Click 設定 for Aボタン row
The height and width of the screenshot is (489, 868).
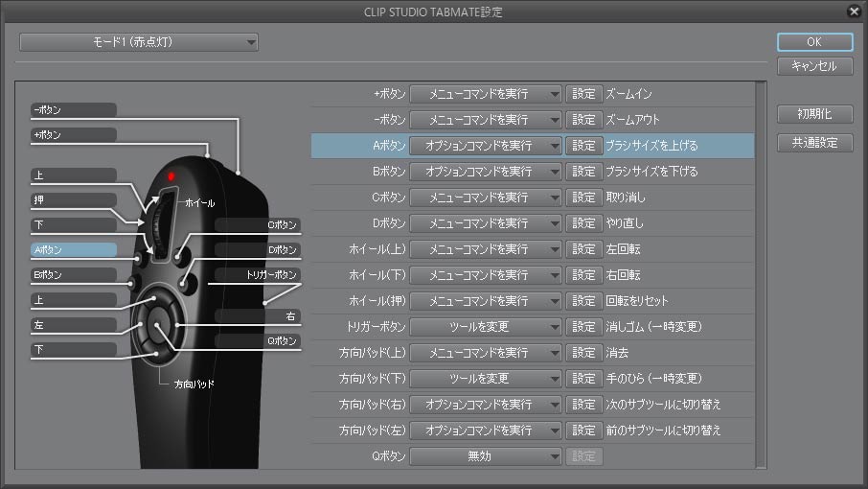[x=584, y=146]
